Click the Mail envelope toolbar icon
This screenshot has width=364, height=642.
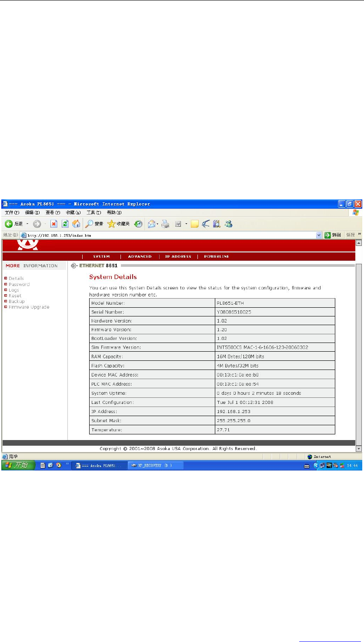point(151,224)
